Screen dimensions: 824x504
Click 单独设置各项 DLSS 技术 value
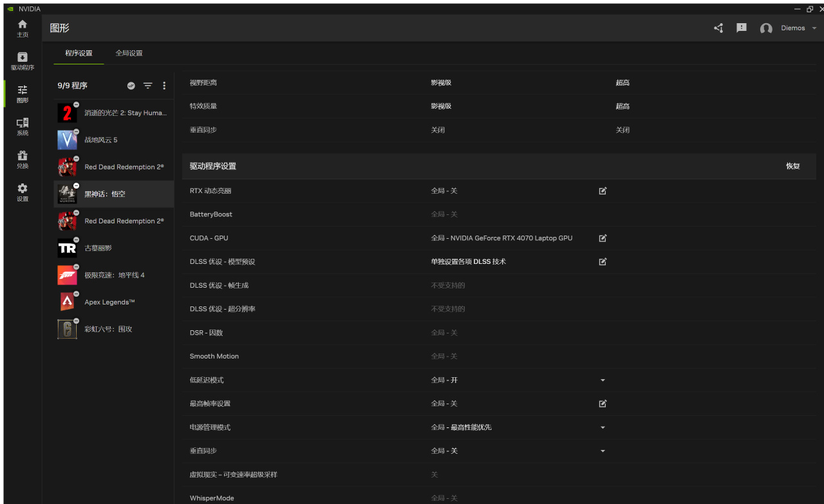tap(469, 262)
